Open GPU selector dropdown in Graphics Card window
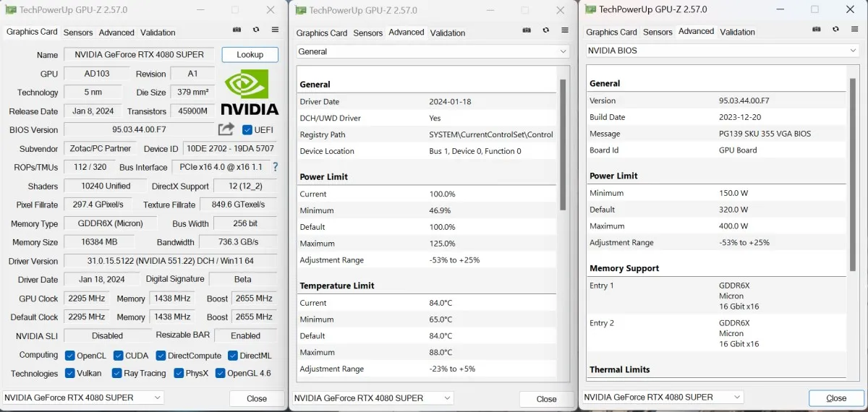Image resolution: width=868 pixels, height=412 pixels. point(83,398)
